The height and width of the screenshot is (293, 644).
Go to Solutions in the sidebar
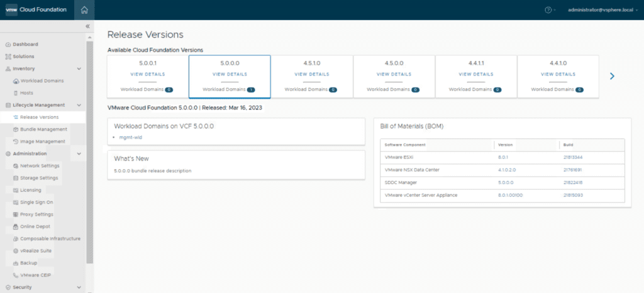click(23, 57)
